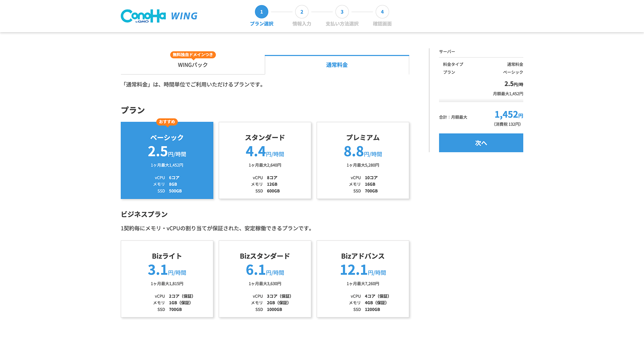Click the 1ヶ月最大2,640円 text
The width and height of the screenshot is (644, 353).
[265, 165]
